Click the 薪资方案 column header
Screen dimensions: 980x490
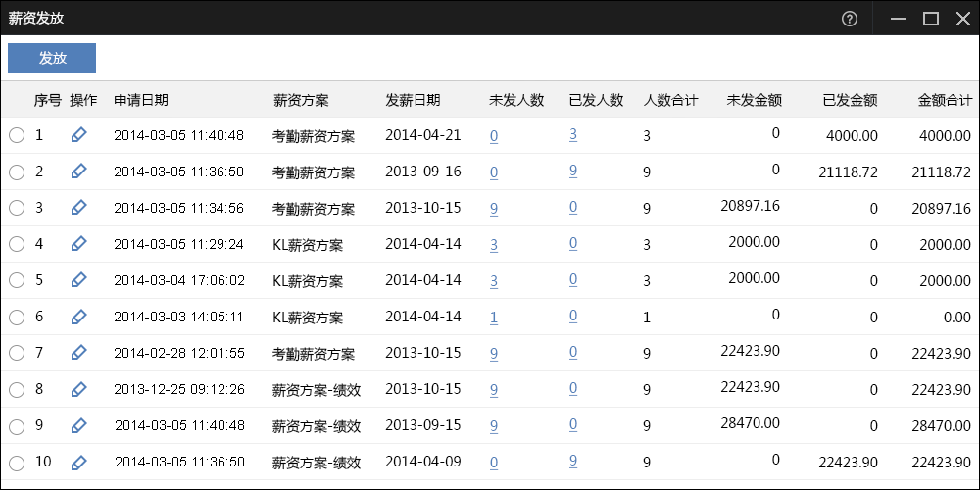coord(301,100)
